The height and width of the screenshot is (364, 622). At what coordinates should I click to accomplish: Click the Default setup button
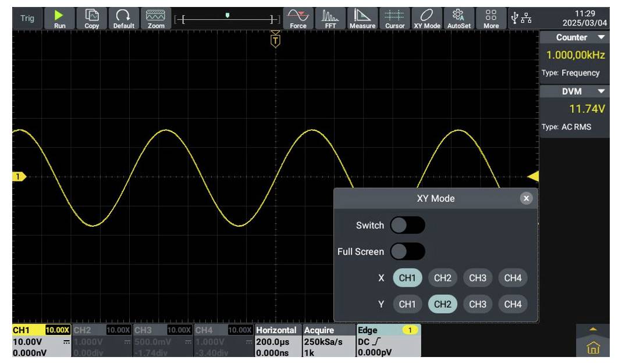point(124,16)
